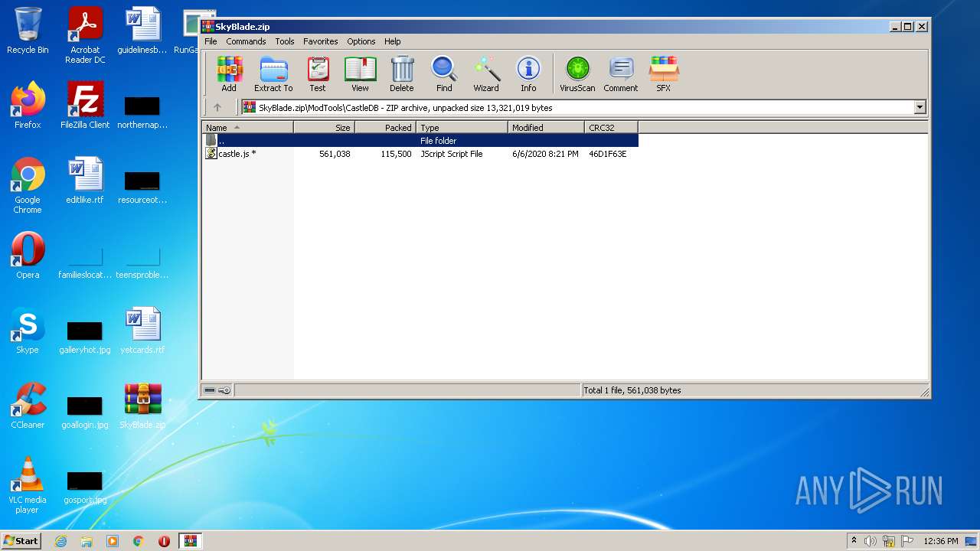Click the Opera taskbar icon

coord(164,541)
